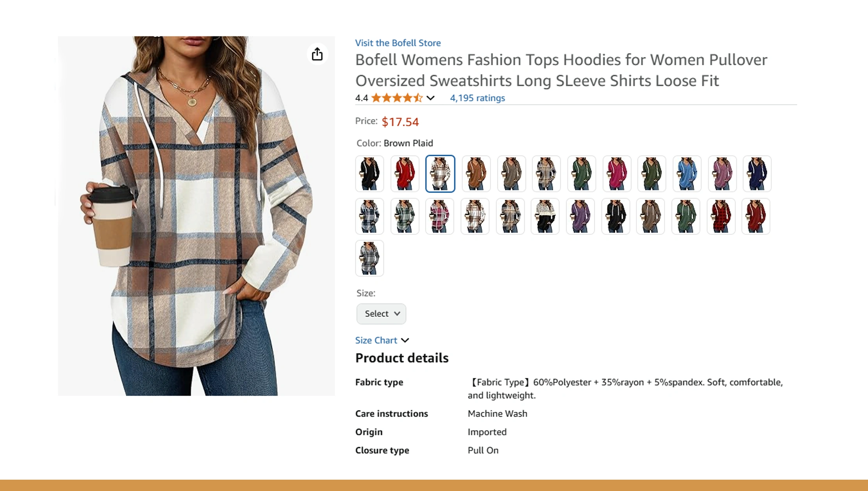This screenshot has height=491, width=868.
Task: Choose the solid brown hoodie variant
Action: point(476,174)
